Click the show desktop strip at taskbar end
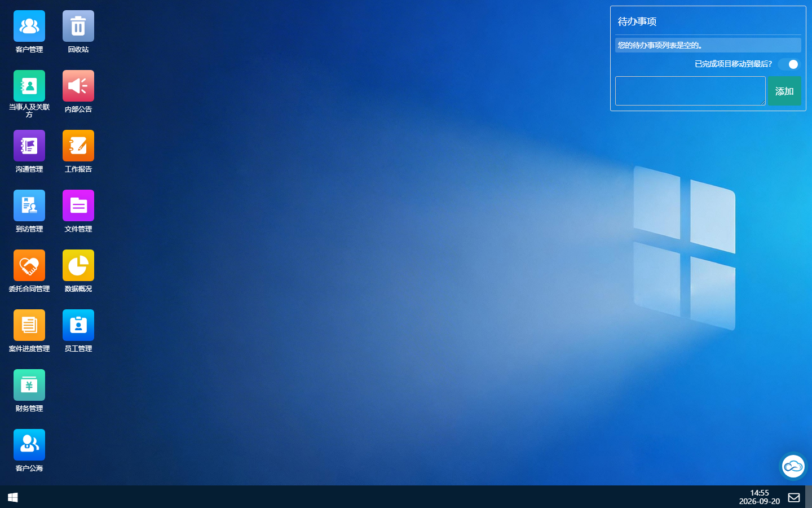 (x=809, y=497)
